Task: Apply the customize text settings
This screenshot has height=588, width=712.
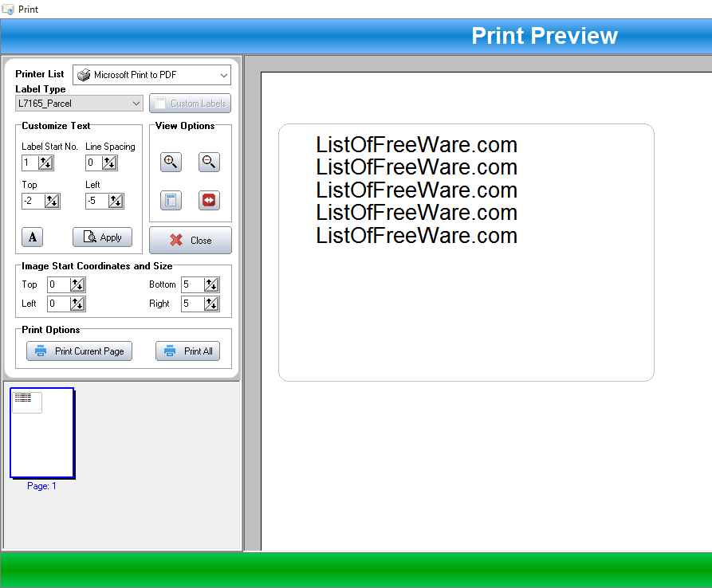Action: 102,237
